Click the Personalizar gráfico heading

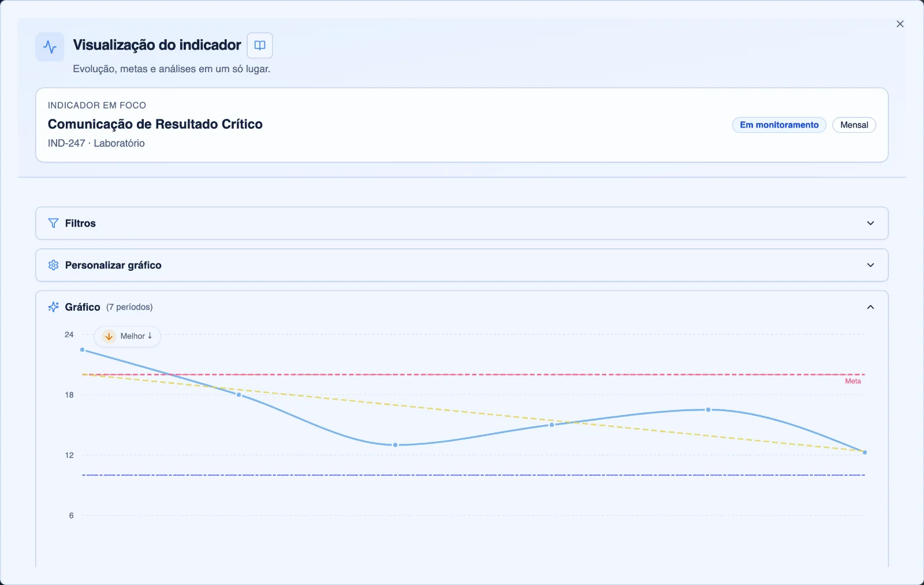(113, 265)
